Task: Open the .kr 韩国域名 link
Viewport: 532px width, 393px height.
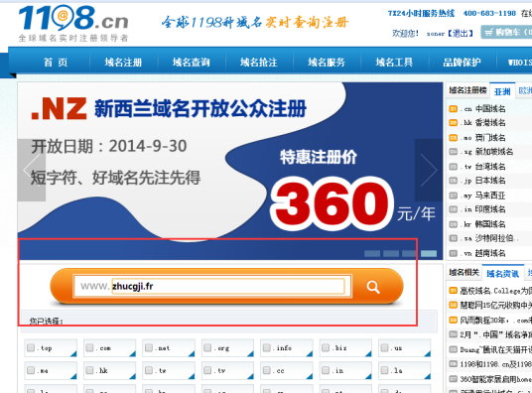Action: (x=484, y=224)
